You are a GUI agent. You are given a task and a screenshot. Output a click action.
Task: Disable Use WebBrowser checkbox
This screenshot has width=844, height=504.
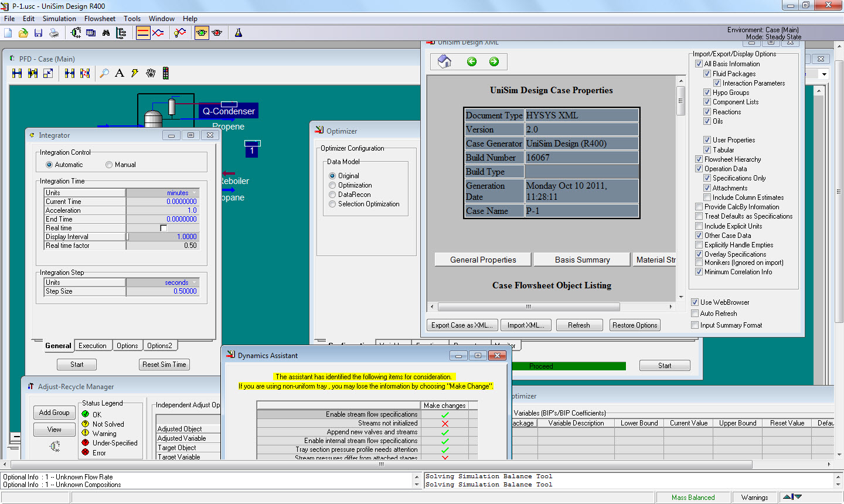695,302
